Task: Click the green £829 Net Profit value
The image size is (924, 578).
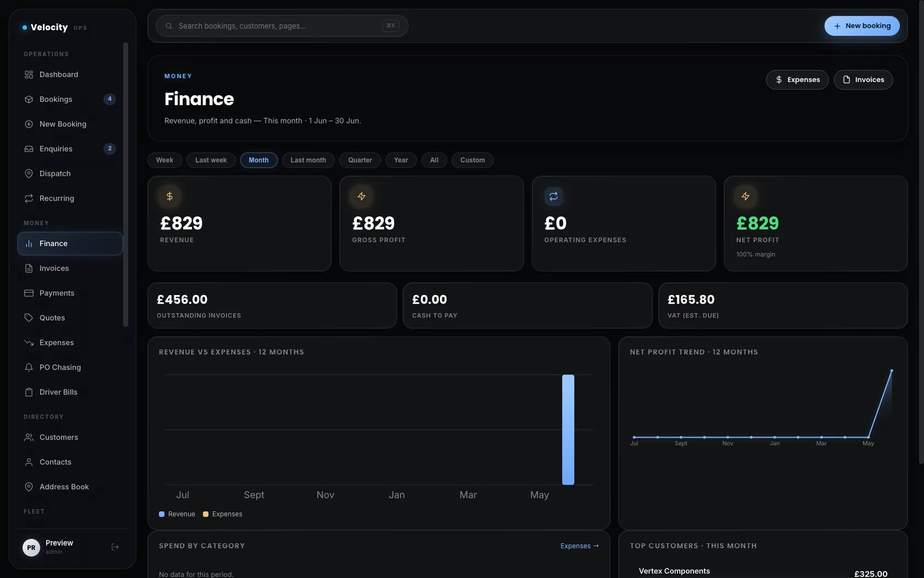Action: (x=757, y=223)
